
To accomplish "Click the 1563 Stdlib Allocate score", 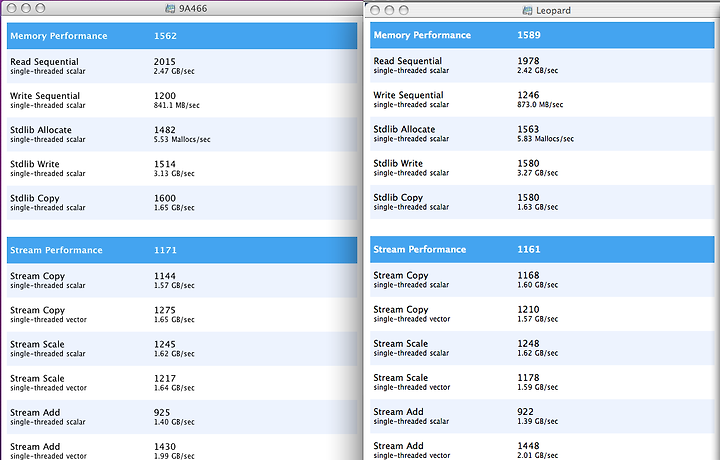I will point(529,129).
